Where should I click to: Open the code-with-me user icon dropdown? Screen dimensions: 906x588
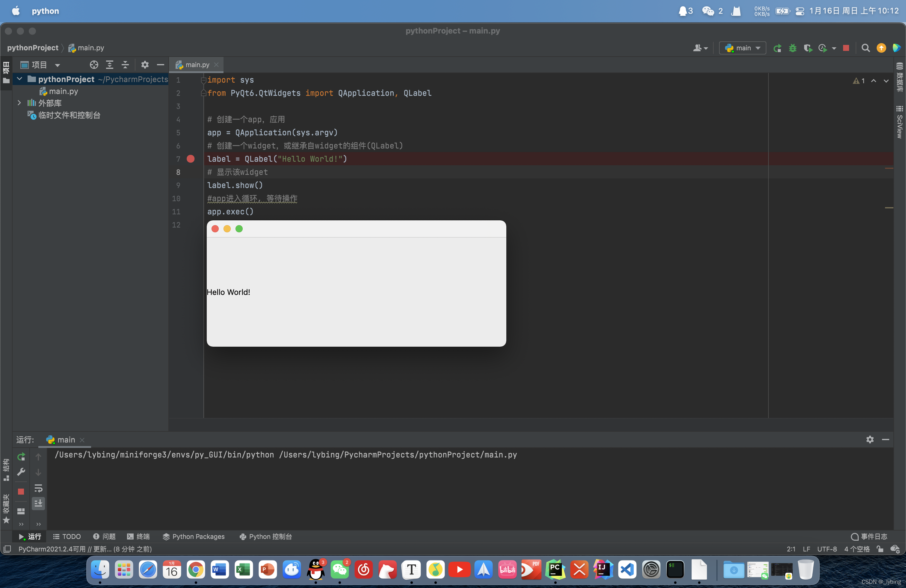(700, 48)
